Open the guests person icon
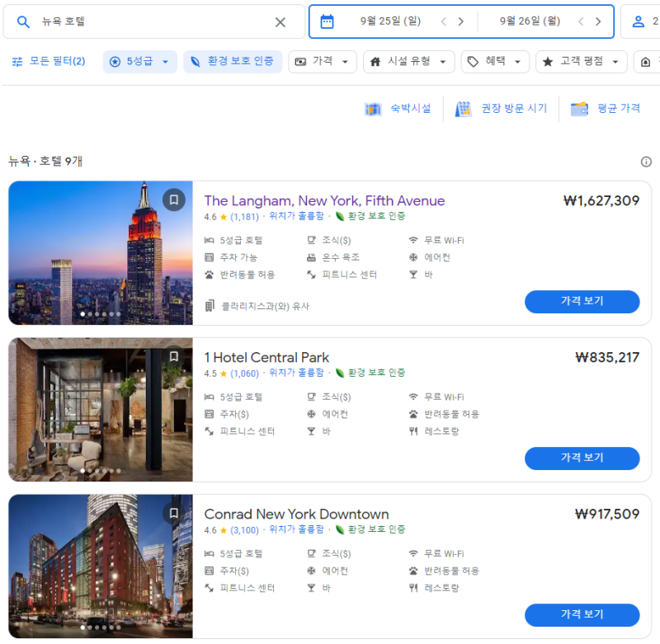The width and height of the screenshot is (660, 644). click(639, 21)
